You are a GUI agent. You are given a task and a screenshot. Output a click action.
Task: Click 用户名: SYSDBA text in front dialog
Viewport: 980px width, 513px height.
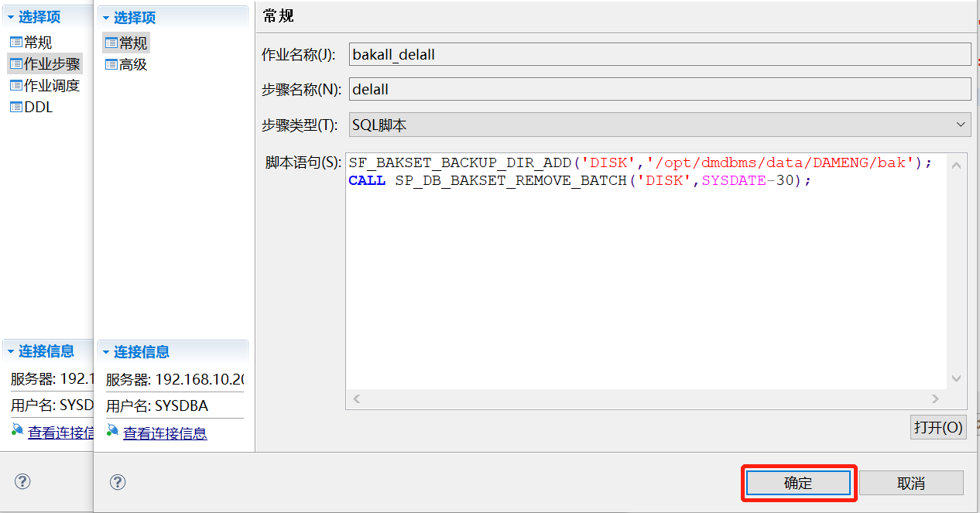coord(157,406)
